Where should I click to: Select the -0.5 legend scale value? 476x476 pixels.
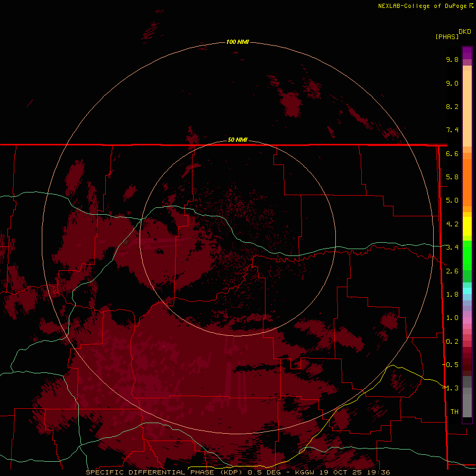click(450, 365)
